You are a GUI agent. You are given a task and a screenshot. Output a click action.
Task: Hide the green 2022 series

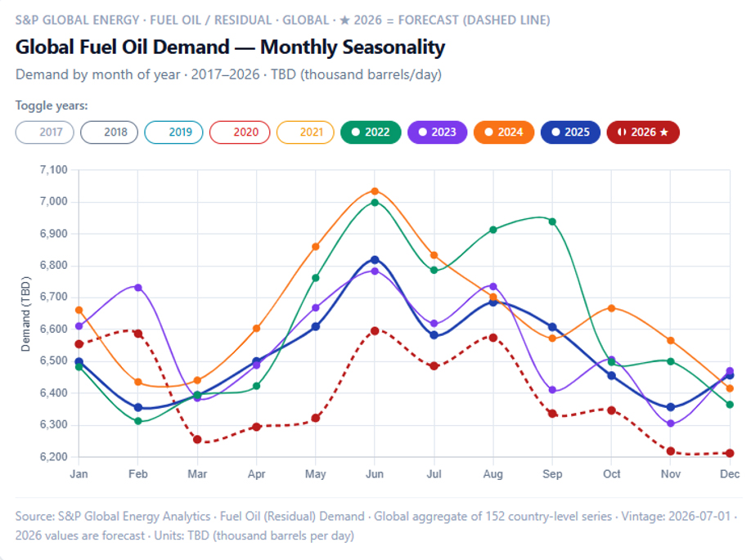pos(371,132)
